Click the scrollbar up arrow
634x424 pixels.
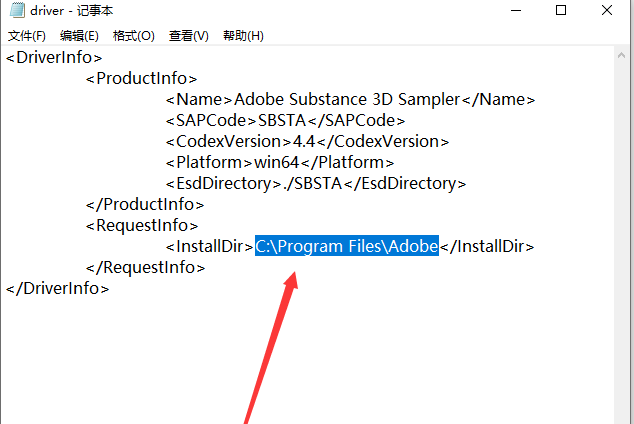621,56
